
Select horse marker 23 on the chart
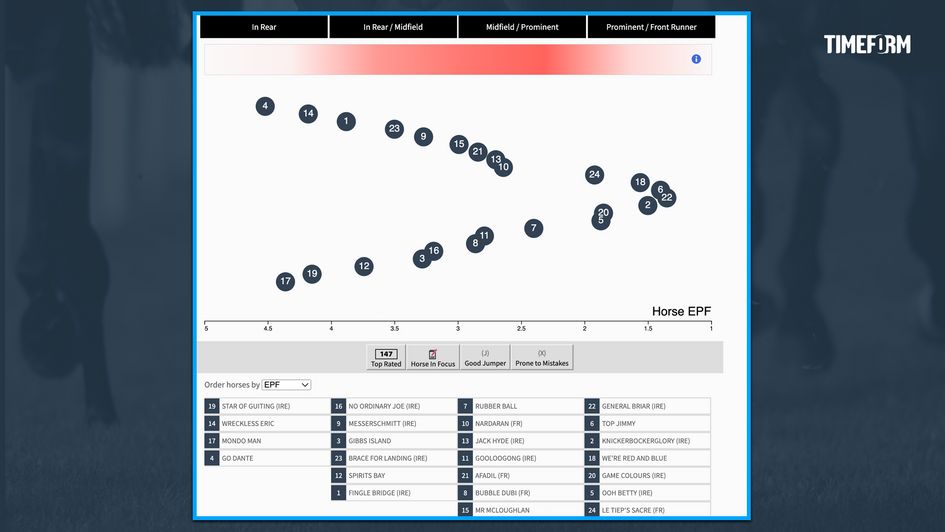point(395,129)
